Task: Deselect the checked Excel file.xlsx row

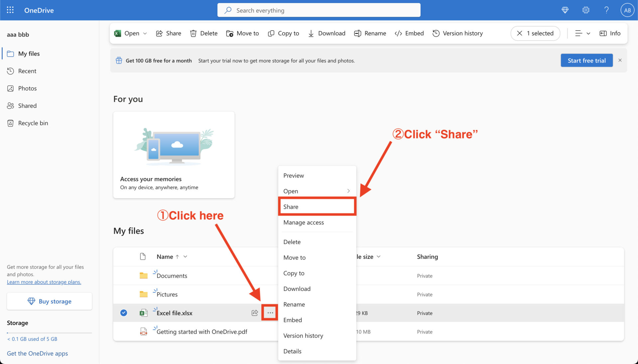Action: click(123, 313)
